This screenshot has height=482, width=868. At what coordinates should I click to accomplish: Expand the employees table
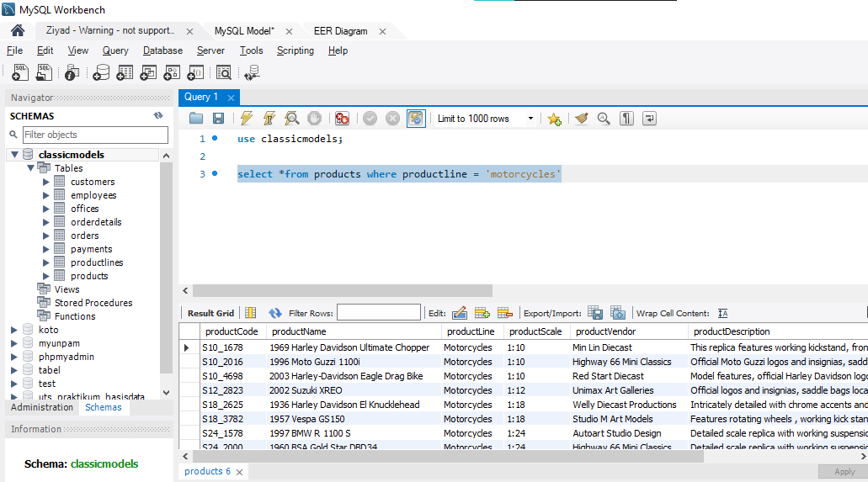pyautogui.click(x=46, y=195)
